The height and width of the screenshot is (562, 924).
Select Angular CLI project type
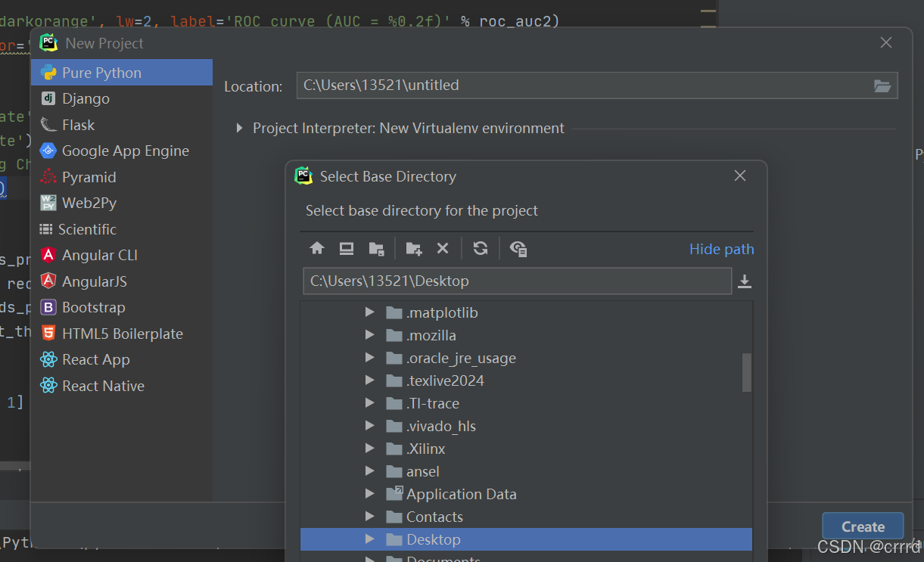[122, 255]
